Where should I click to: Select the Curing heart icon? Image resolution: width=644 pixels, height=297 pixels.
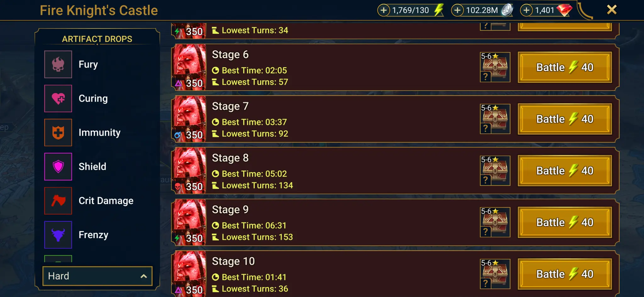coord(58,98)
